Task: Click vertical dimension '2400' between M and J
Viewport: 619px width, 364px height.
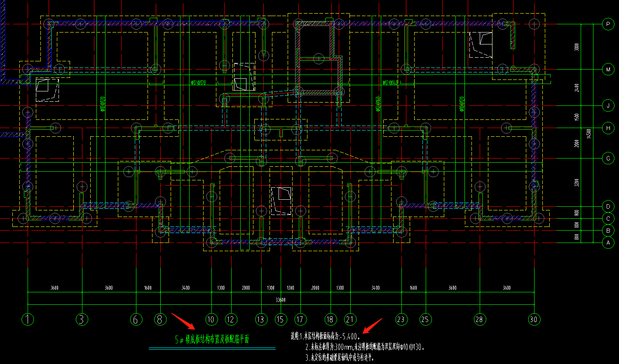Action: tap(577, 88)
